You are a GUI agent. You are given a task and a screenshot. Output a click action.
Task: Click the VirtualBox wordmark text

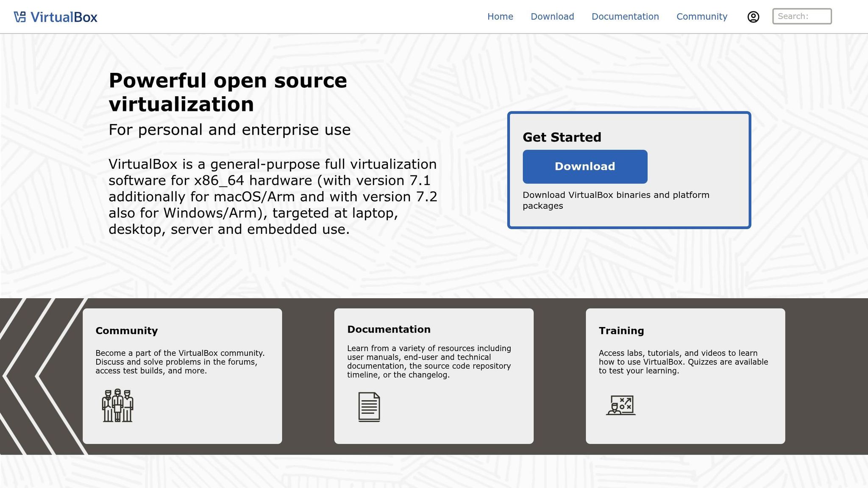click(64, 17)
